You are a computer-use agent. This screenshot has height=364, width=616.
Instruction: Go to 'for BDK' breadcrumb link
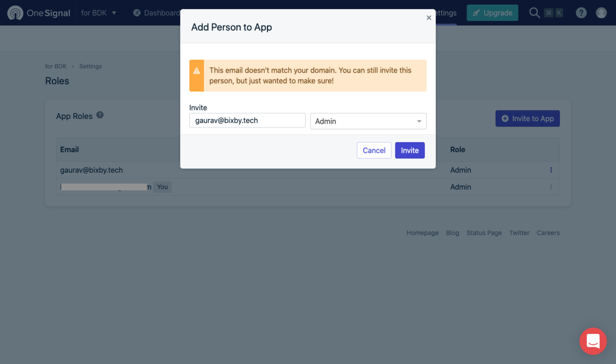(x=56, y=66)
